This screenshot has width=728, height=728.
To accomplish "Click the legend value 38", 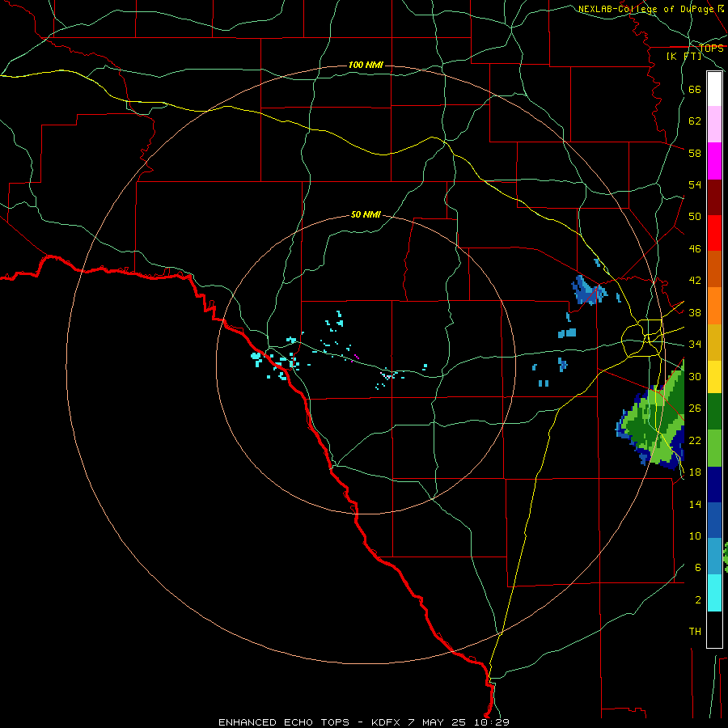I will click(695, 312).
